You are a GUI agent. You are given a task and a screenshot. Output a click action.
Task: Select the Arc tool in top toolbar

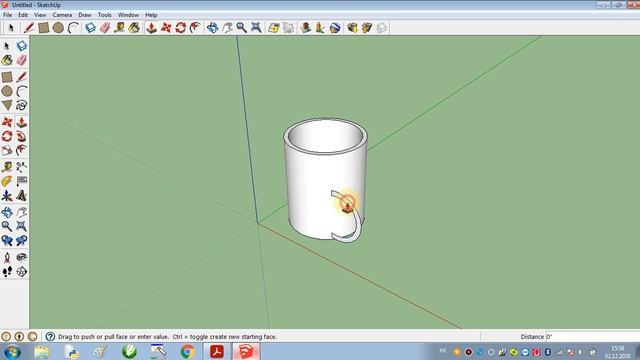[73, 28]
